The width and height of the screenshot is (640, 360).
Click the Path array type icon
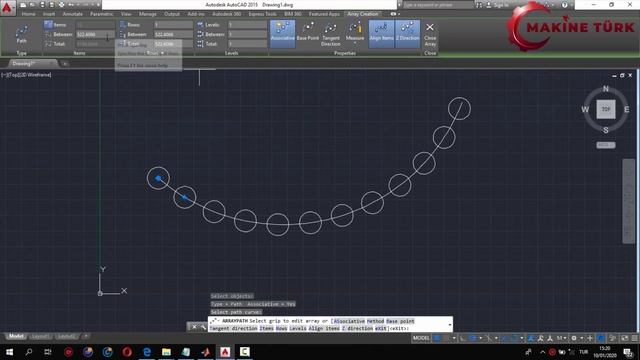21,34
